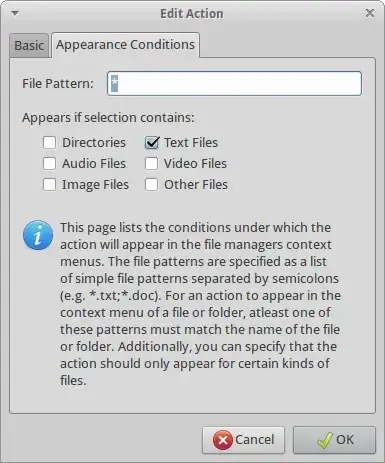Click the Edit Action title bar text
Viewport: 385px width, 463px height.
pos(192,14)
